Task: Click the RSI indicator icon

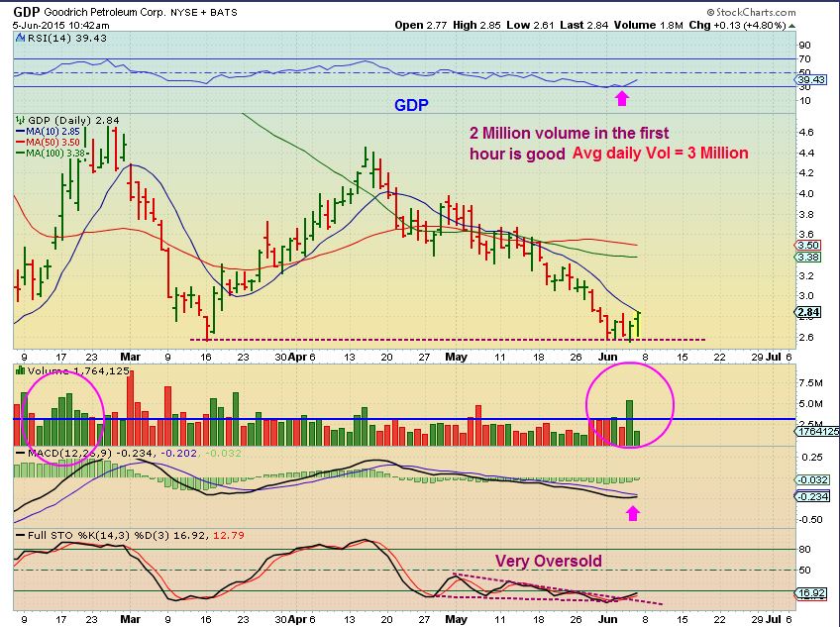Action: click(x=21, y=38)
